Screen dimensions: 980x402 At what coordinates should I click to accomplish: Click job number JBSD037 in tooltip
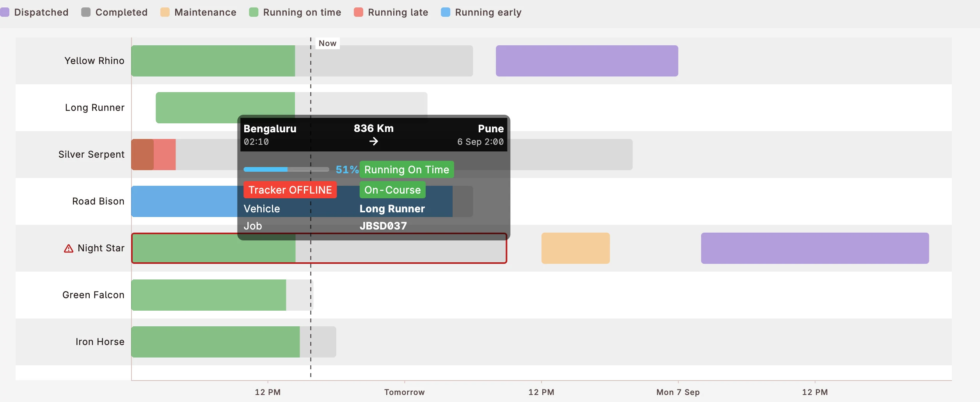pyautogui.click(x=383, y=226)
